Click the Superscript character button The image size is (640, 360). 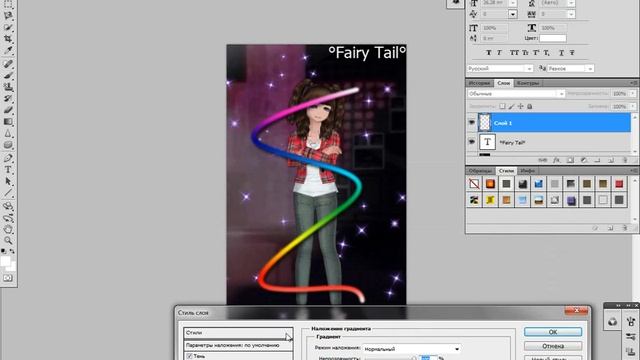(x=536, y=53)
